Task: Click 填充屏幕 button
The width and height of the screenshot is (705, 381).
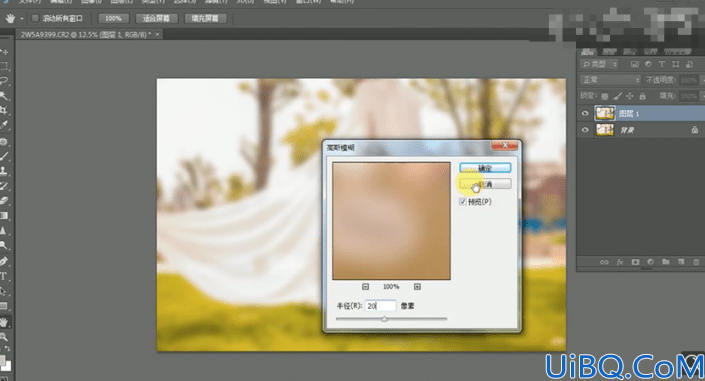Action: pos(205,18)
